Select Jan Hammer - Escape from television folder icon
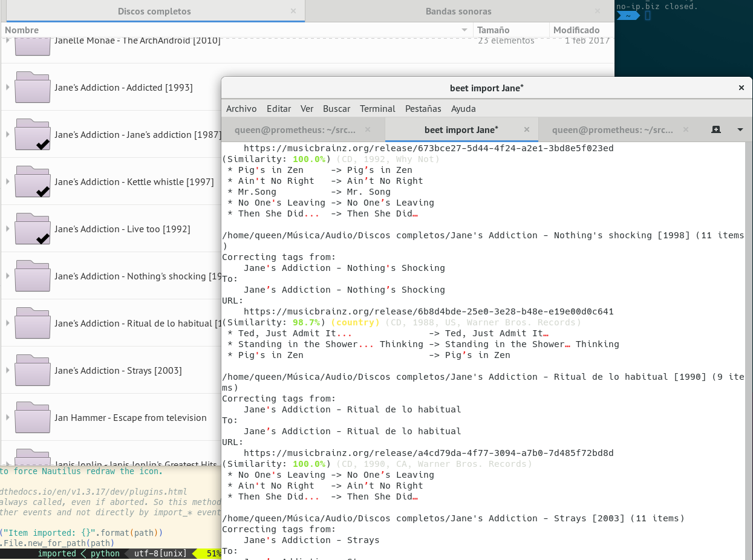Screen dimensions: 753x560 click(33, 417)
